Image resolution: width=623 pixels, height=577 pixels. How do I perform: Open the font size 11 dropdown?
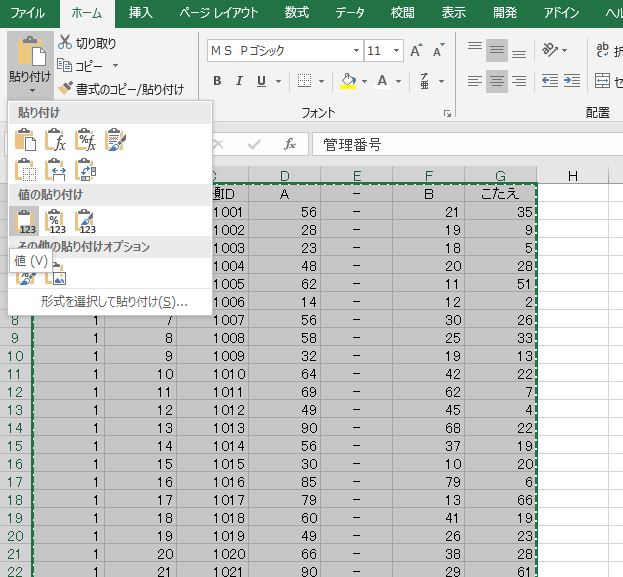click(x=396, y=50)
